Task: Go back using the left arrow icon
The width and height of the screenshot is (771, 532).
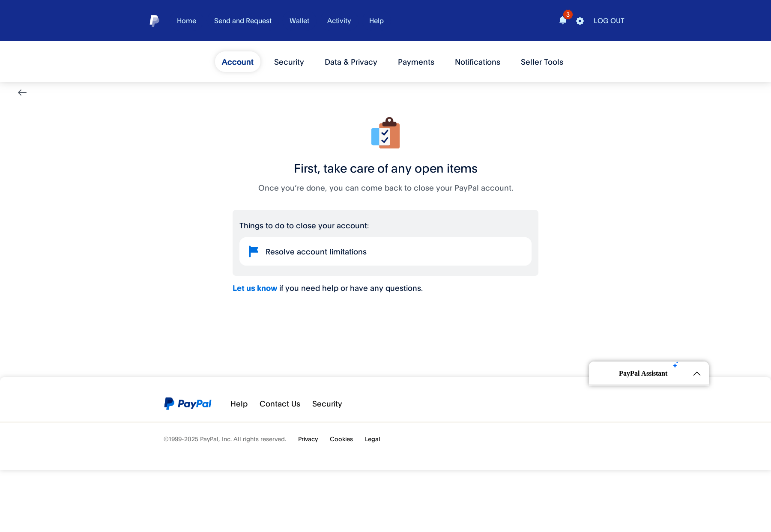Action: pyautogui.click(x=22, y=93)
